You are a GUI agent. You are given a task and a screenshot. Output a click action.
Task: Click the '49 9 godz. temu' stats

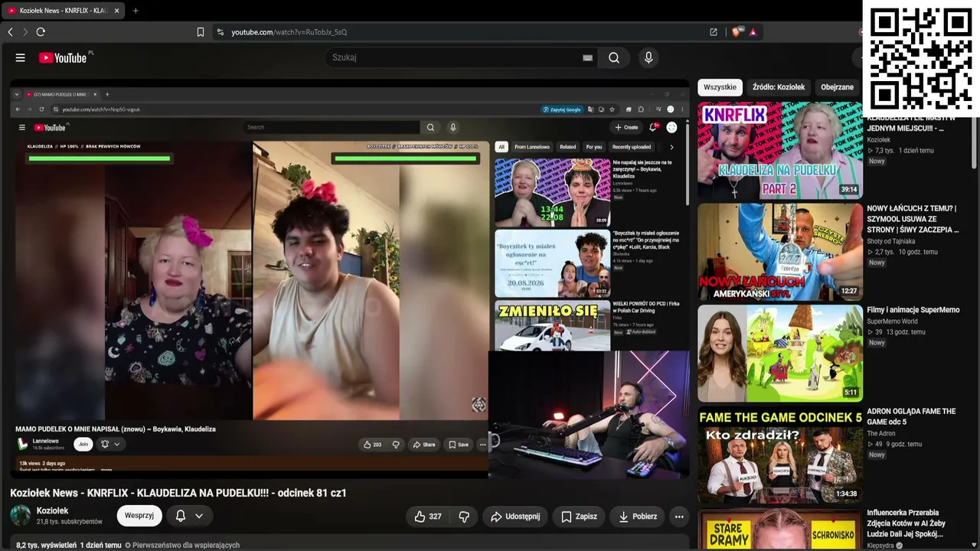tap(894, 444)
